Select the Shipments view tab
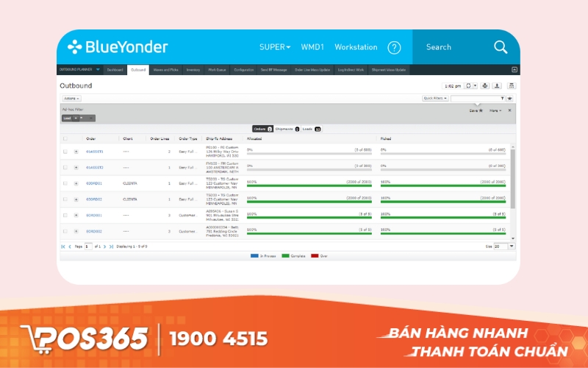Screen dimensions: 588x368 287,130
